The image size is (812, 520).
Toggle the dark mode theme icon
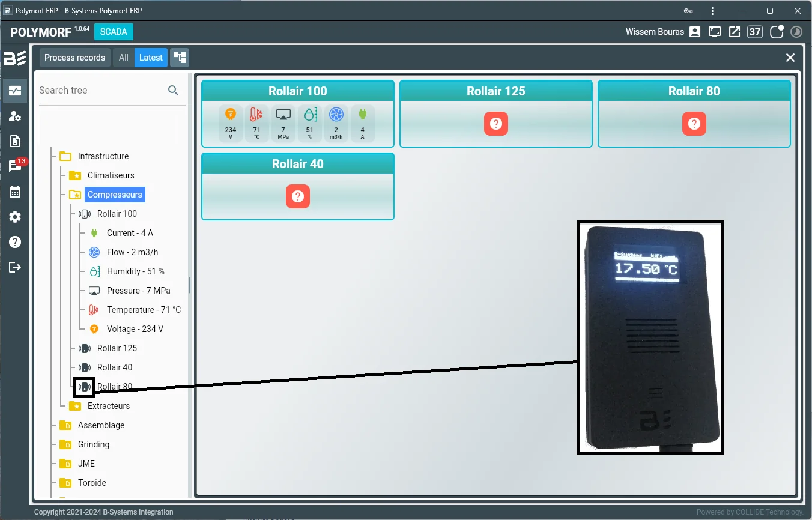(796, 32)
